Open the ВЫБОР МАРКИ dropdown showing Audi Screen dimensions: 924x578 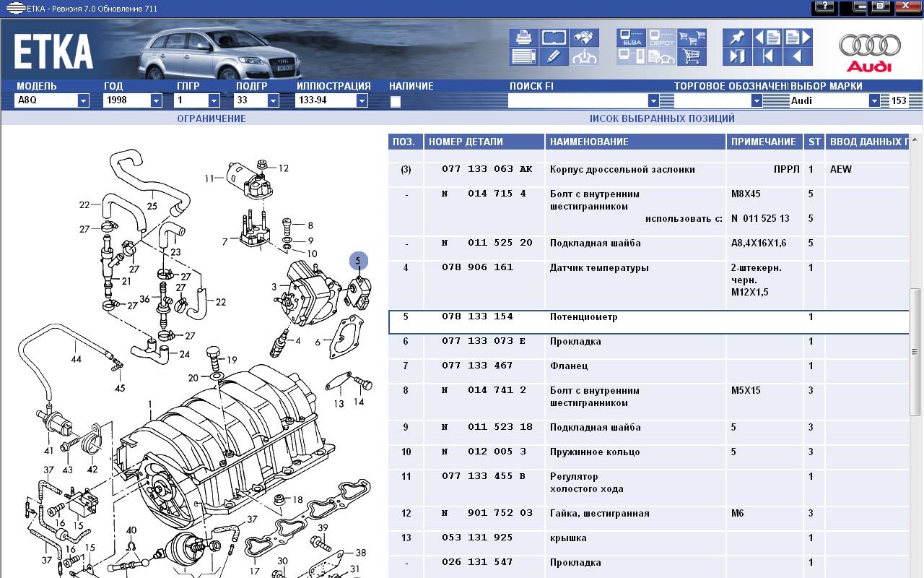coord(874,100)
